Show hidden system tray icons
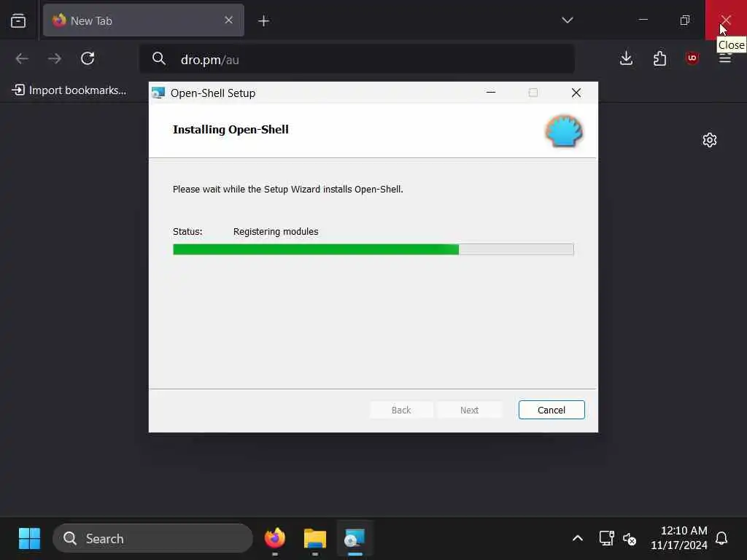Screen dimensions: 747x560 (578, 539)
